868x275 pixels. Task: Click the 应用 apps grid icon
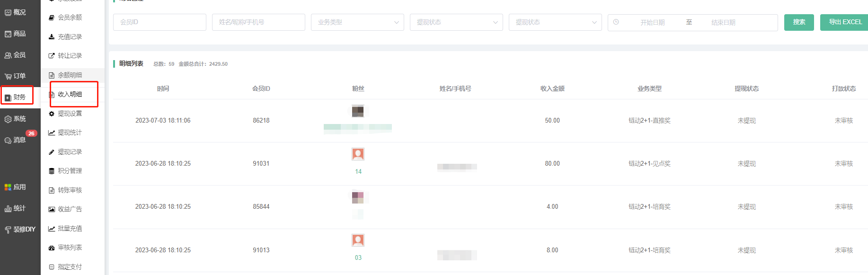pos(8,187)
